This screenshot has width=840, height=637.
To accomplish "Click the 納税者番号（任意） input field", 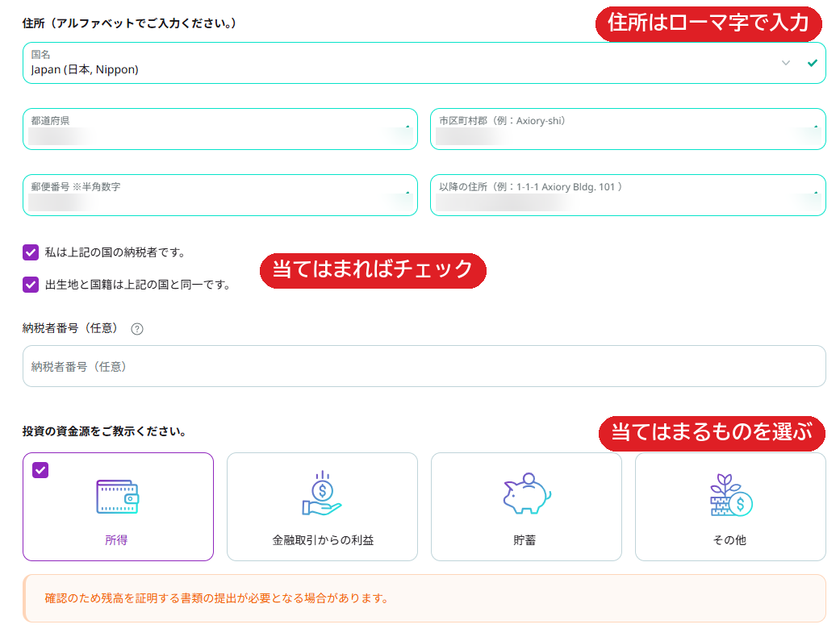I will 424,366.
